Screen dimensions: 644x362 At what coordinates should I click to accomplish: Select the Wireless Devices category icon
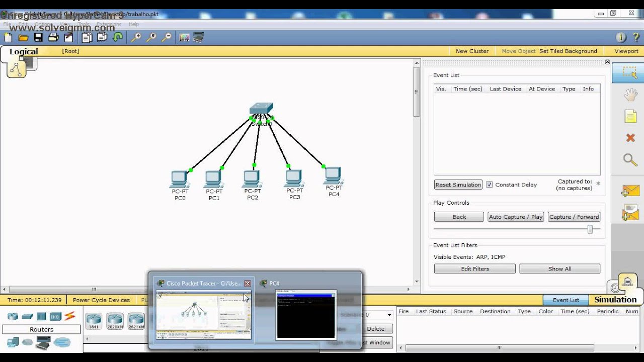point(55,316)
